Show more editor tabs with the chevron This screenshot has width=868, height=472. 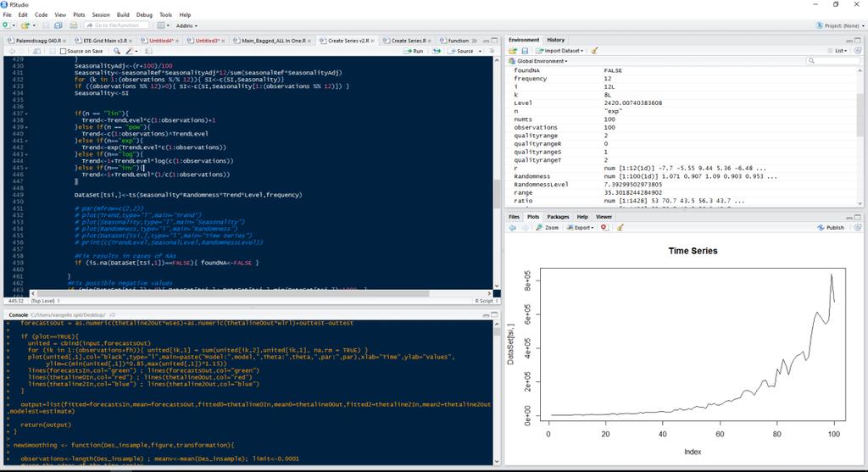tap(475, 41)
